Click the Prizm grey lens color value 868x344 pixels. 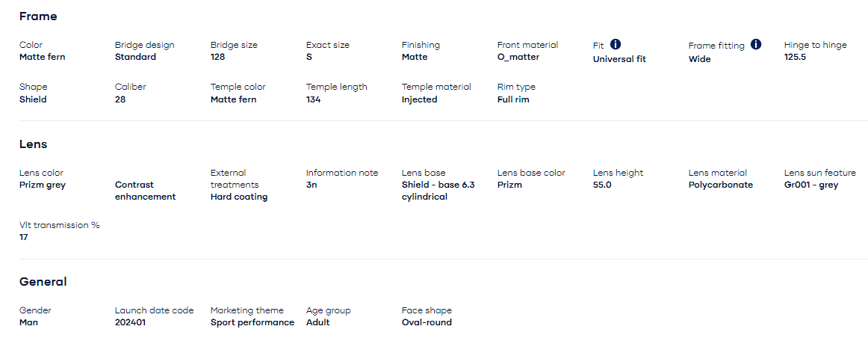point(43,185)
